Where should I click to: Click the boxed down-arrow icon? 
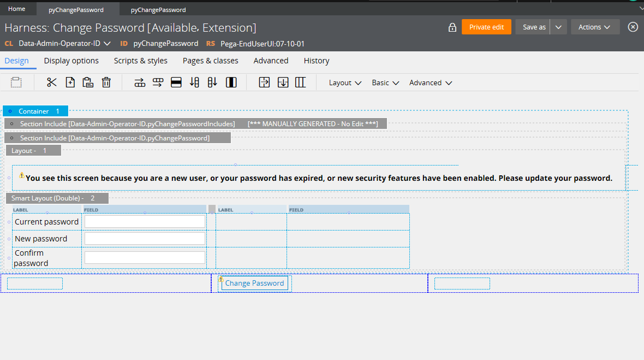tap(283, 82)
